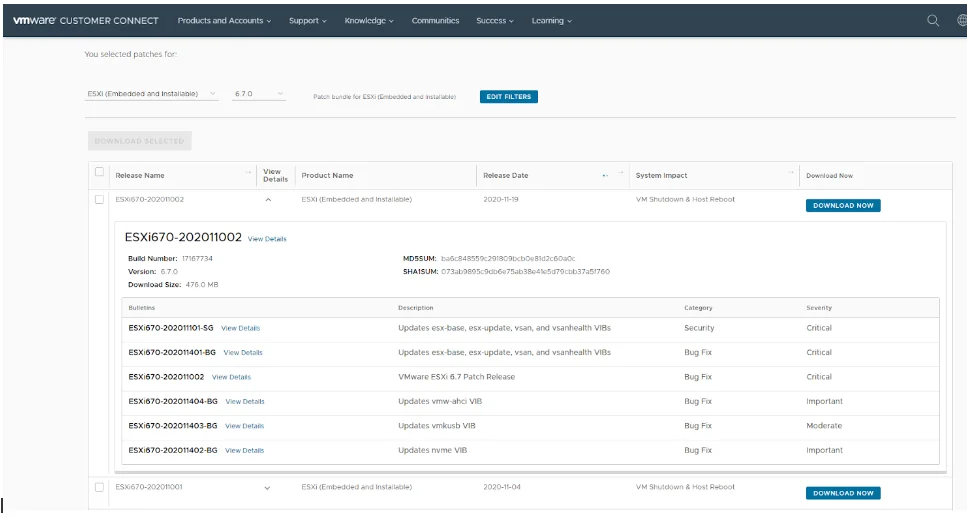The width and height of the screenshot is (967, 519).
Task: Open View Details next to ESXi670-202011002 heading
Action: click(267, 239)
